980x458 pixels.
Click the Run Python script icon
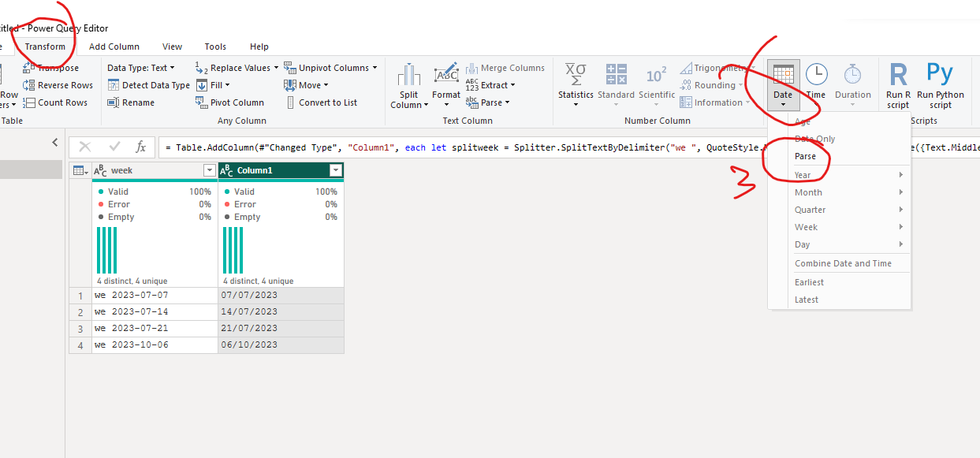tap(940, 73)
